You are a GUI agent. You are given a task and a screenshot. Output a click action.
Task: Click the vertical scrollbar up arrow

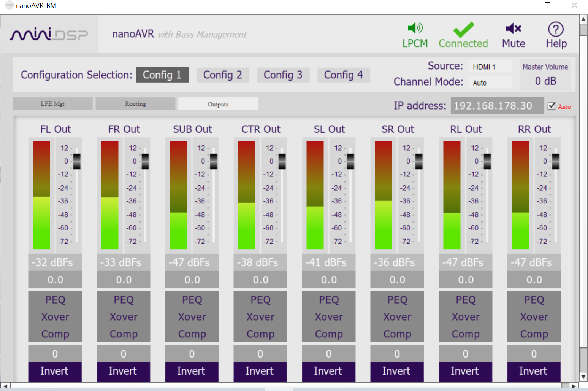[x=583, y=19]
